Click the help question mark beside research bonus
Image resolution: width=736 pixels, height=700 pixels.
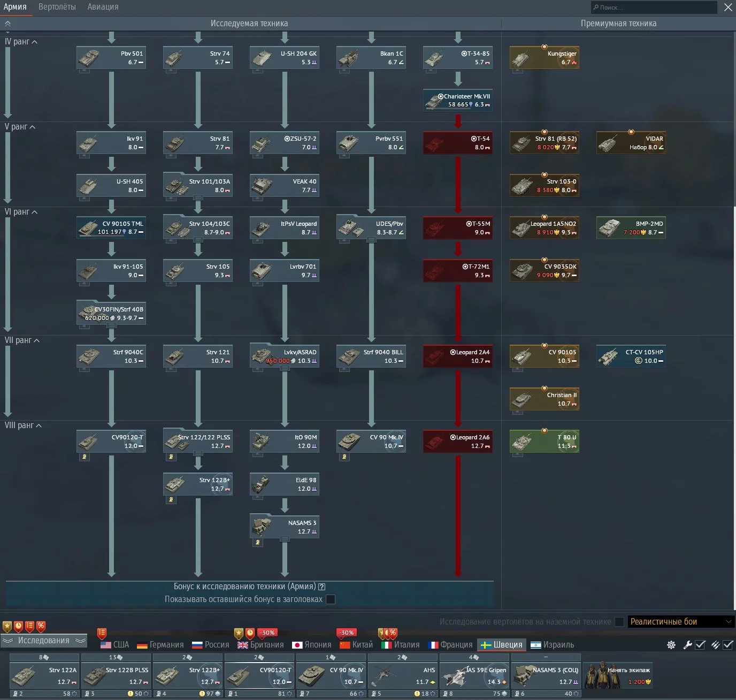322,587
